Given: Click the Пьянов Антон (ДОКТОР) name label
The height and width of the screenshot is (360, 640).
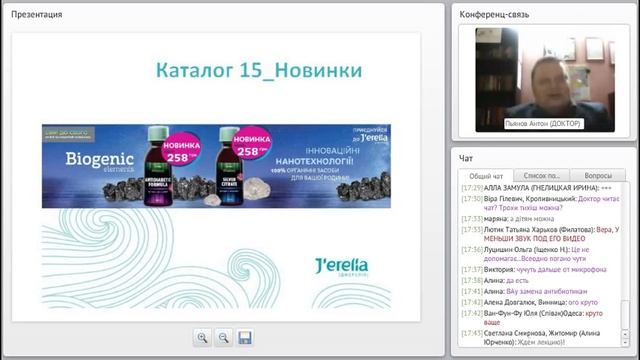Looking at the screenshot, I should pyautogui.click(x=543, y=124).
